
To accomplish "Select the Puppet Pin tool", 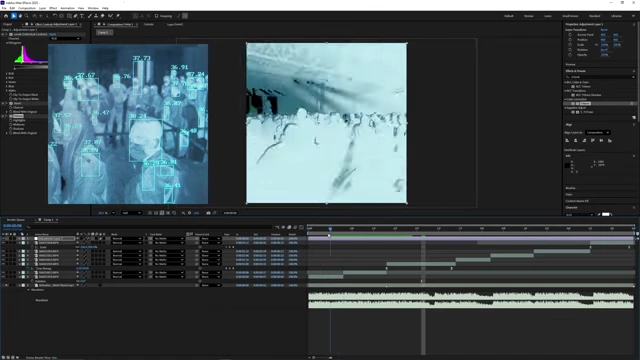I will 118,16.
